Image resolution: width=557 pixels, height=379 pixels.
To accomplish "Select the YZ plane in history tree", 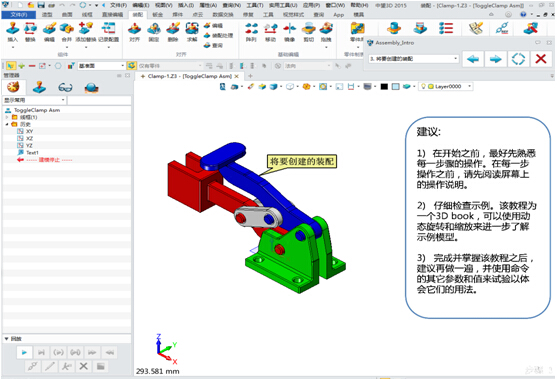I will (x=29, y=146).
